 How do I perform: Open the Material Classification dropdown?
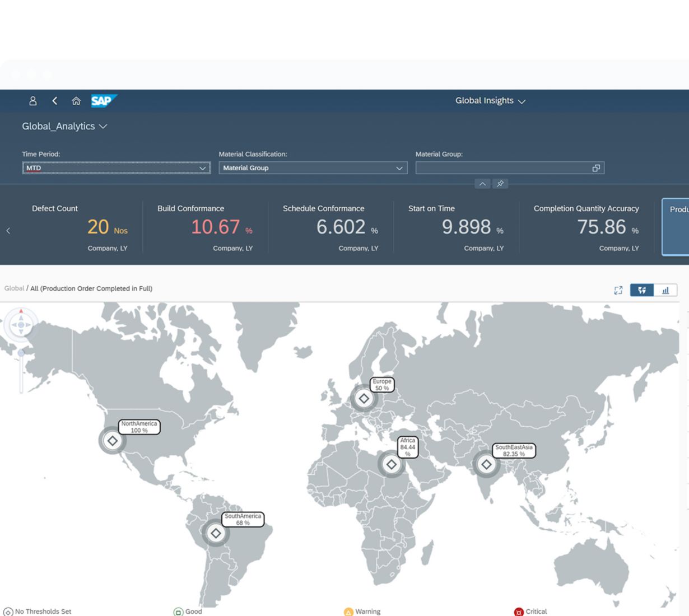click(x=313, y=168)
